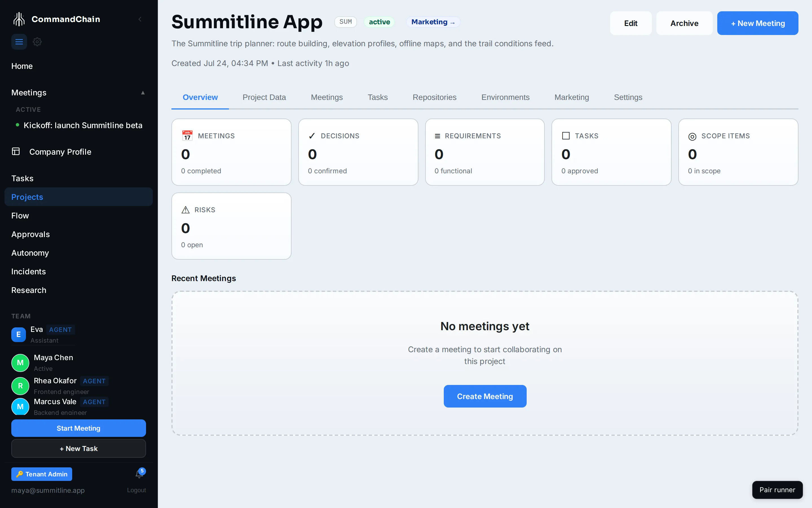
Task: Switch to the Overview tab
Action: click(x=200, y=97)
